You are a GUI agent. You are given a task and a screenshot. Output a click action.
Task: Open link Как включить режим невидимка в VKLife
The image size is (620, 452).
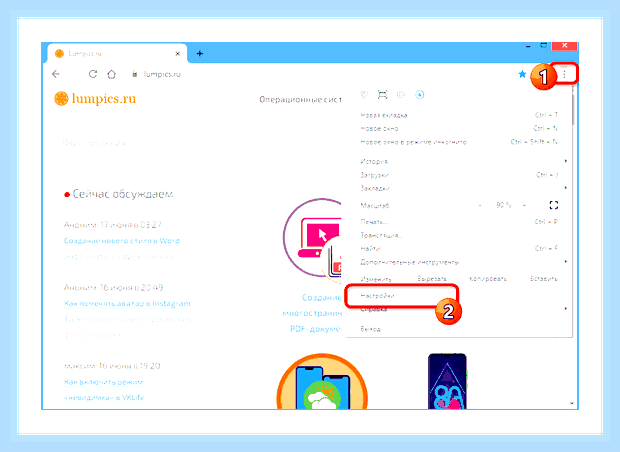coord(104,390)
